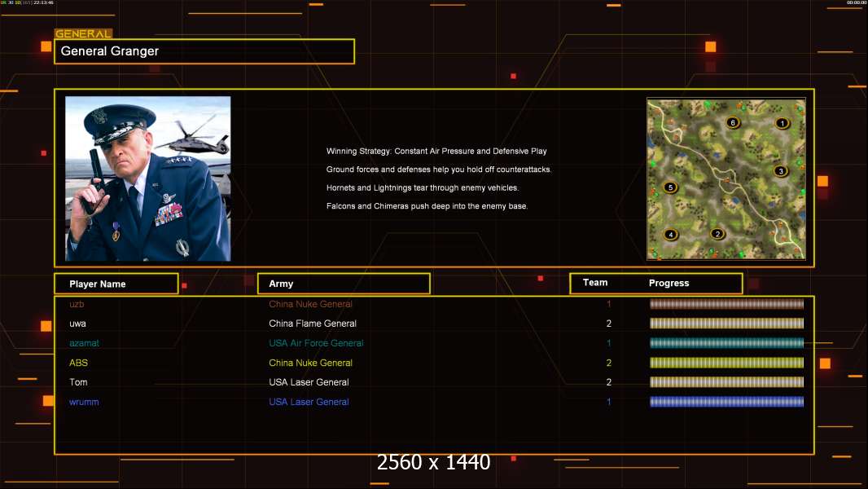Click team number for Tom
This screenshot has width=868, height=489.
point(609,382)
